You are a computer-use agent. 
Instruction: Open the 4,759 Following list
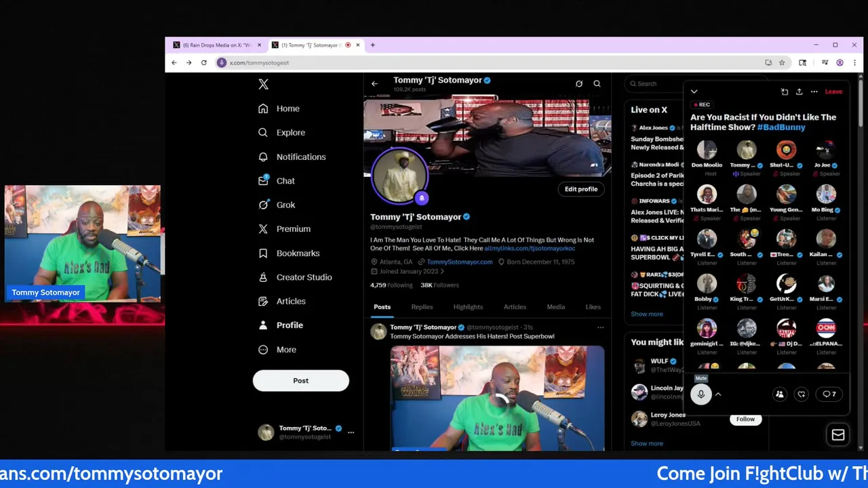[391, 285]
